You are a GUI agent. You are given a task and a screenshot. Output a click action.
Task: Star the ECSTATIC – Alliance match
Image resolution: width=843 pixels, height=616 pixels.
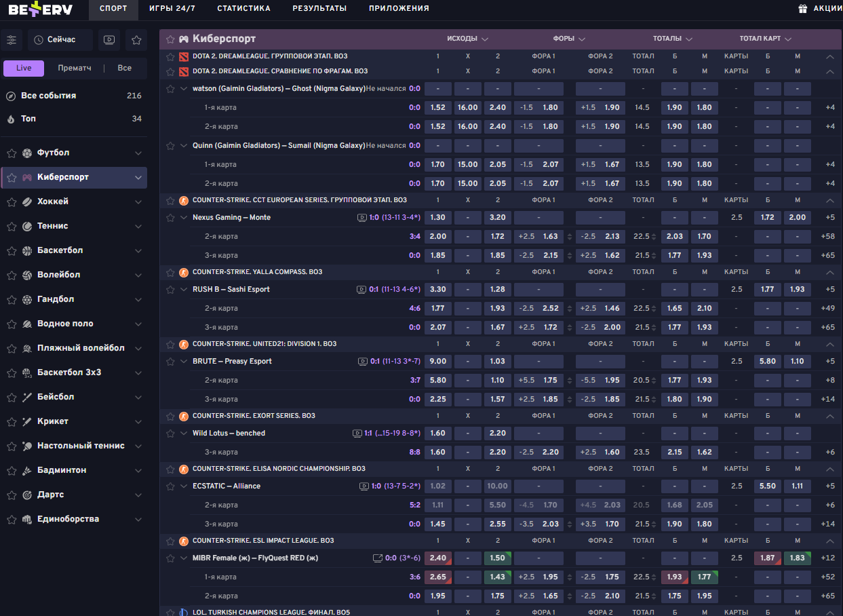[170, 486]
